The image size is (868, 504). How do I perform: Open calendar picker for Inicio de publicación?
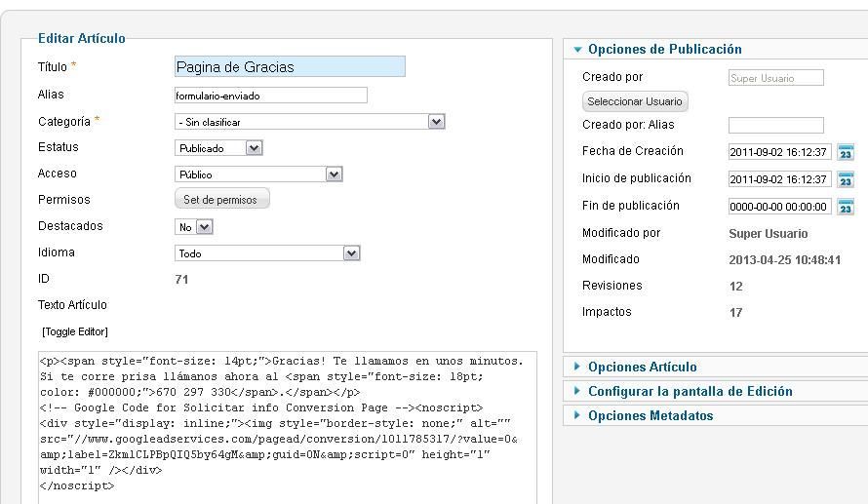pyautogui.click(x=846, y=179)
